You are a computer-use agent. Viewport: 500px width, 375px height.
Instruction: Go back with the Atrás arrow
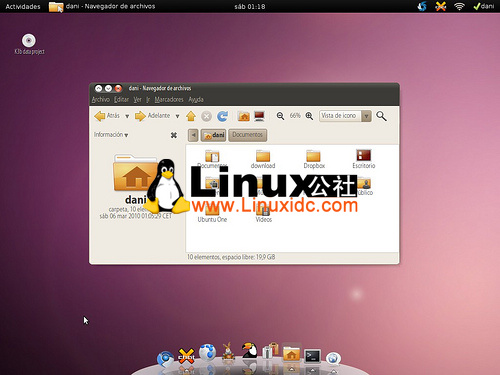(x=106, y=116)
